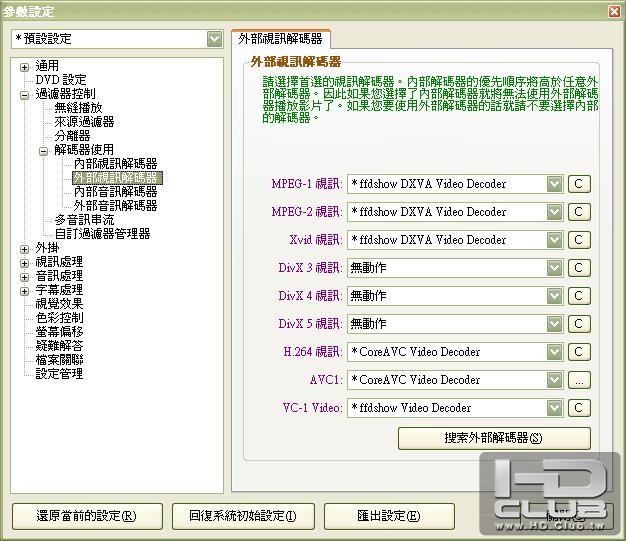This screenshot has height=541, width=626.
Task: Click the 外部視訊解碼器 tab
Action: click(x=280, y=39)
